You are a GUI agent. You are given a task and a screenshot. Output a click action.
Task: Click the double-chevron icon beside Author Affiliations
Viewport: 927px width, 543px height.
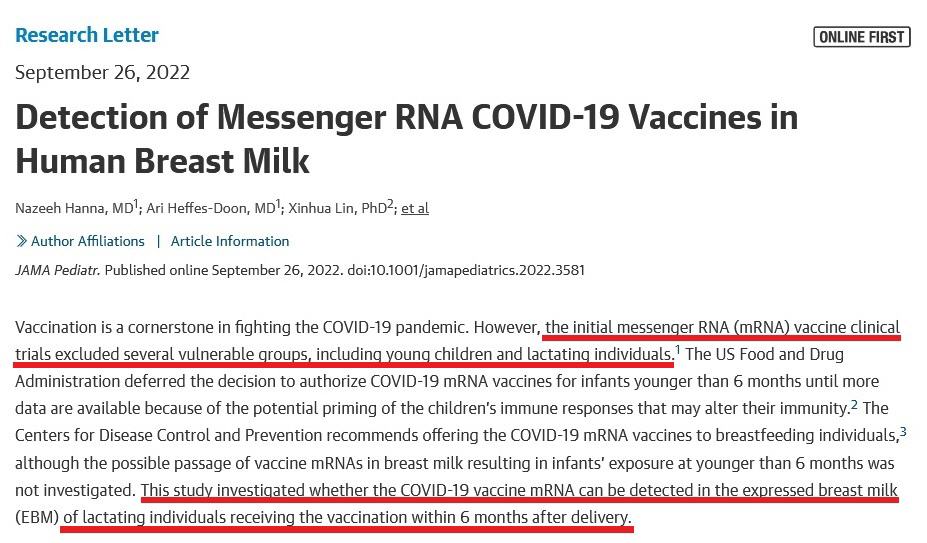21,241
